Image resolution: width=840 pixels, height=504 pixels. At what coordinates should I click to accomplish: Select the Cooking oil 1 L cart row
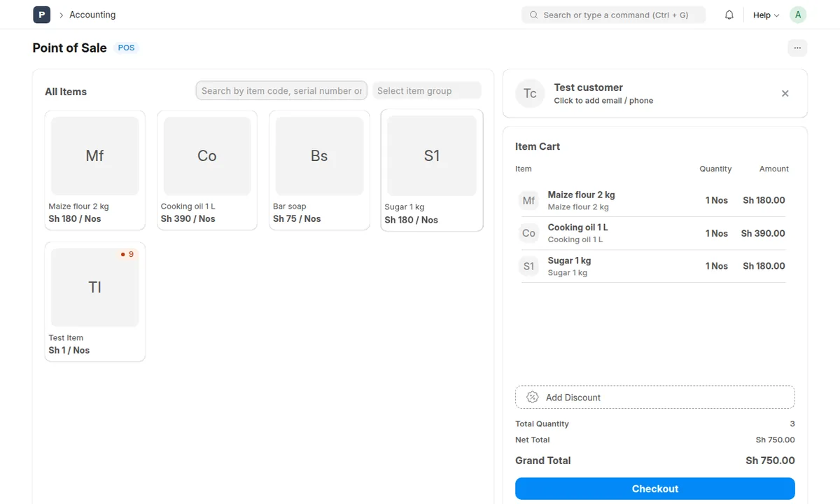(652, 233)
